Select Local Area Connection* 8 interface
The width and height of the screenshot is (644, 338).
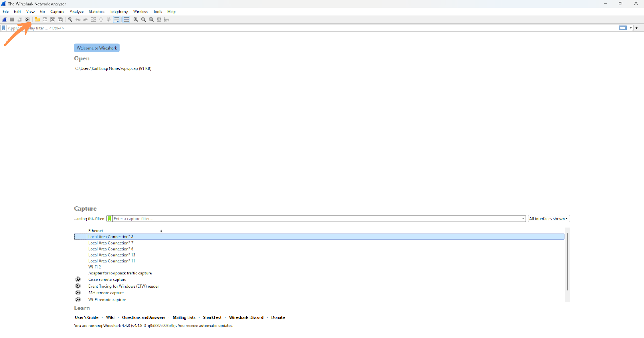tap(319, 237)
